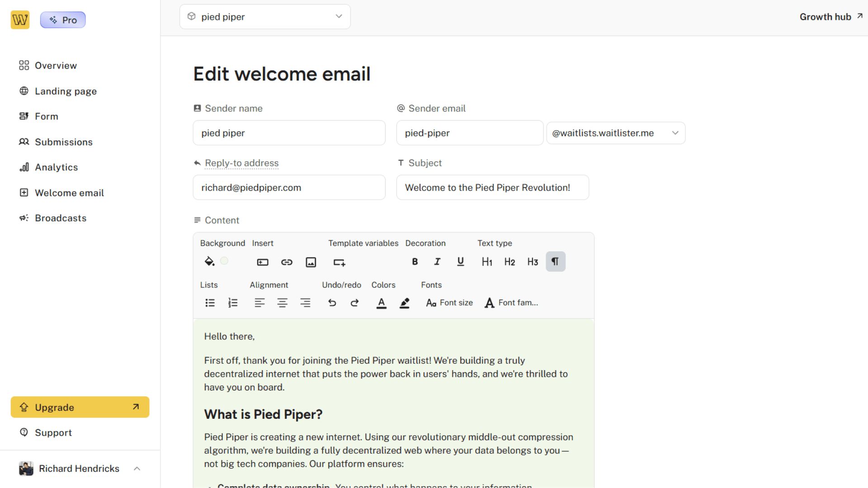Open the pied piper waitlist dropdown
This screenshot has width=868, height=488.
[265, 17]
